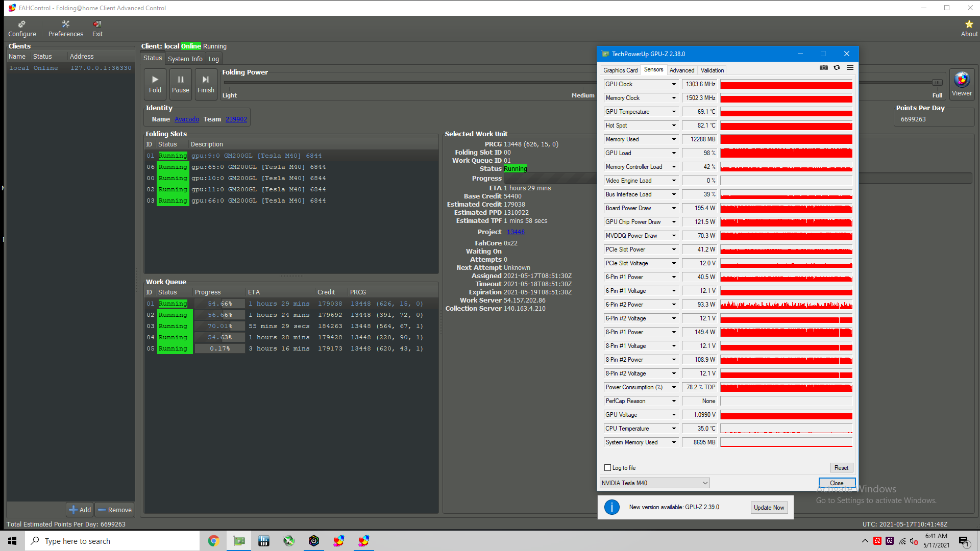Open the Memory Clock sensor dropdown
The image size is (980, 551).
[x=674, y=98]
